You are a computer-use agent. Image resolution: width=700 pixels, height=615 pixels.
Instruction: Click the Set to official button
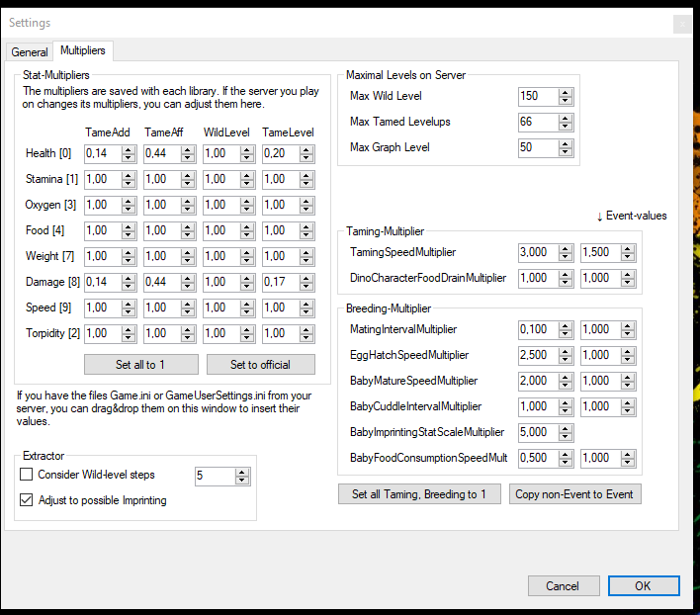261,365
